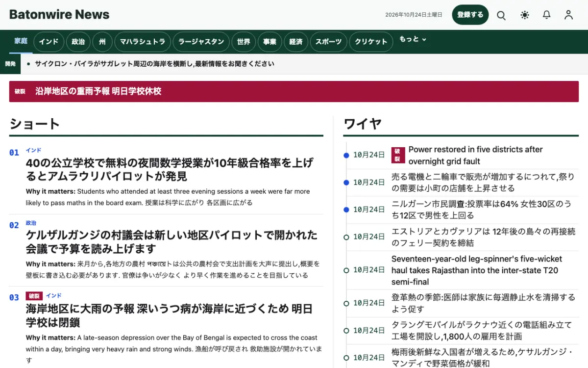Select the 事業 navigation tab

[270, 42]
